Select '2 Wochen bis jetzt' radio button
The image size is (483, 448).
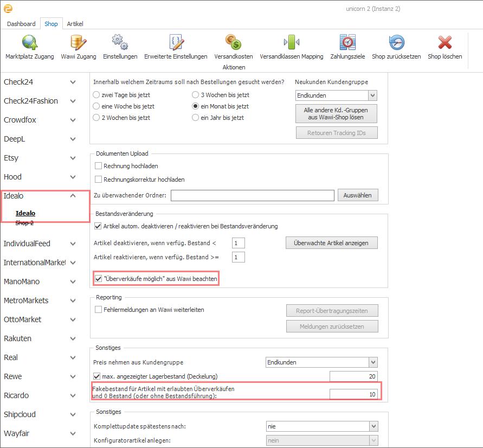96,118
